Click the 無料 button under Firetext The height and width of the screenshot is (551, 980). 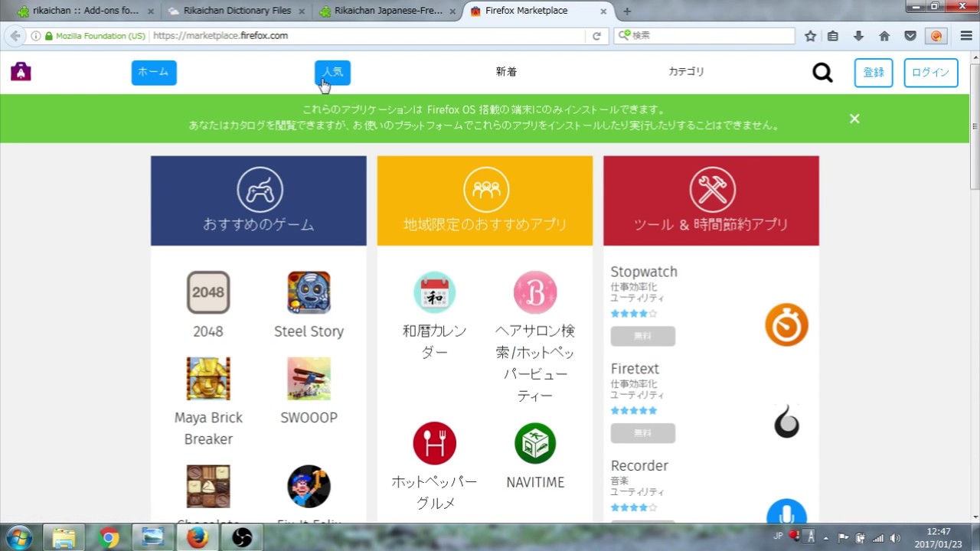[643, 433]
